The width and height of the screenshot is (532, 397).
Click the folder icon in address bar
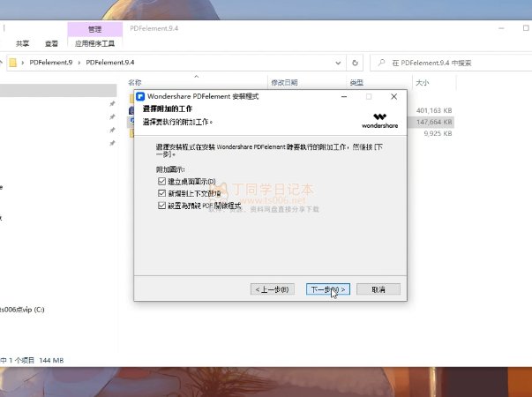pos(12,63)
